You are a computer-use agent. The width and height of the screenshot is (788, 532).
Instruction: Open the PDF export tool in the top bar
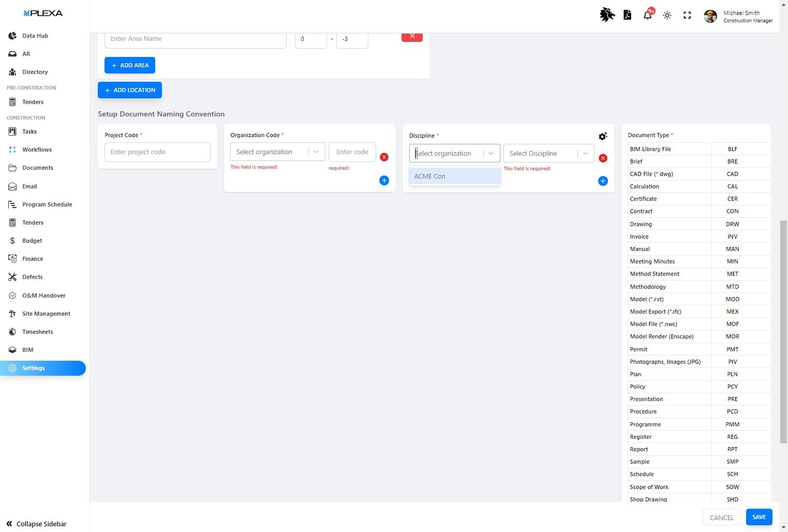pos(627,15)
